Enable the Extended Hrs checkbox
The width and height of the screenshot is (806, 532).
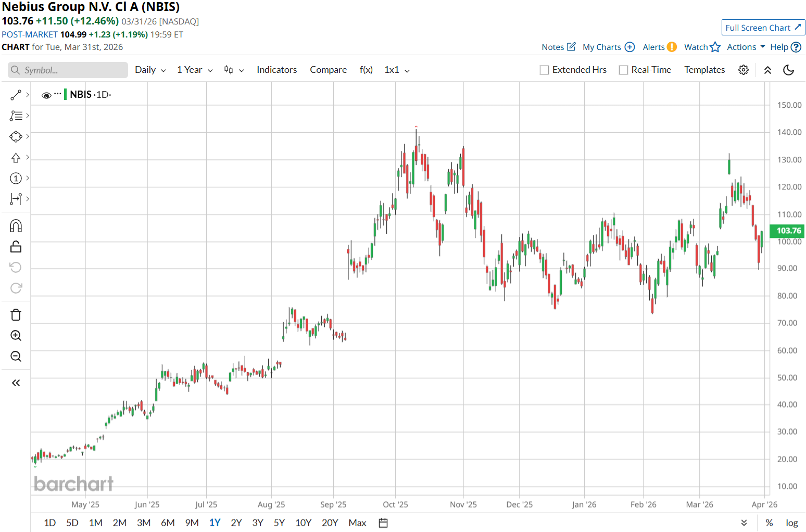point(544,70)
